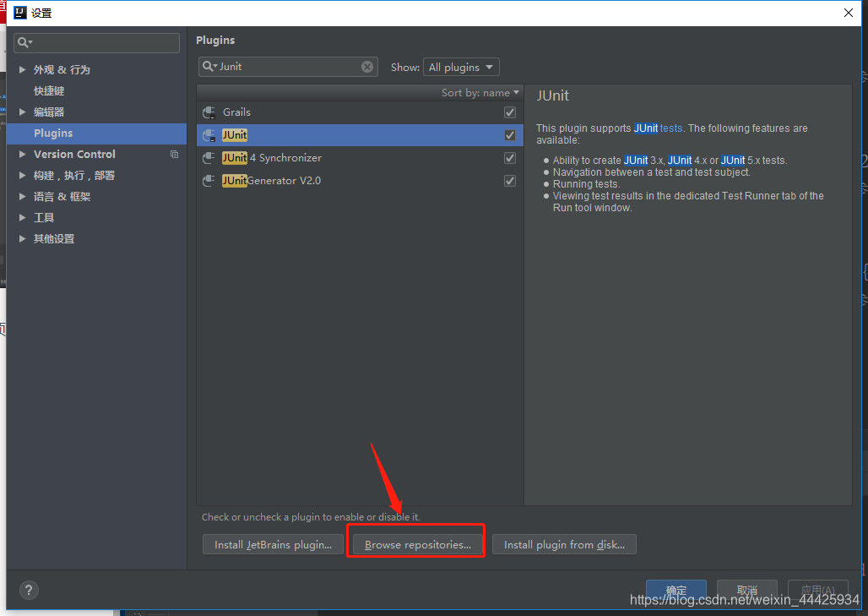The width and height of the screenshot is (868, 616).
Task: Click the IntelliJ IDEA logo in the title bar
Action: pos(20,12)
